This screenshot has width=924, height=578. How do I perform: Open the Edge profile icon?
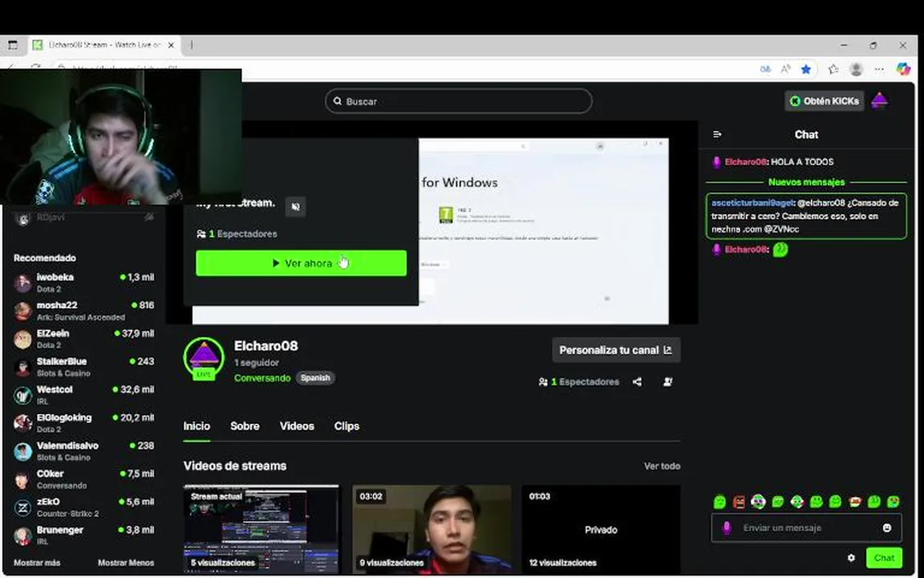(857, 70)
